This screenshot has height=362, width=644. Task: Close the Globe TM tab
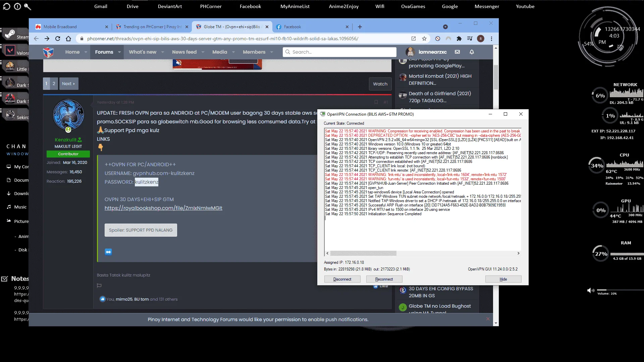tap(267, 27)
